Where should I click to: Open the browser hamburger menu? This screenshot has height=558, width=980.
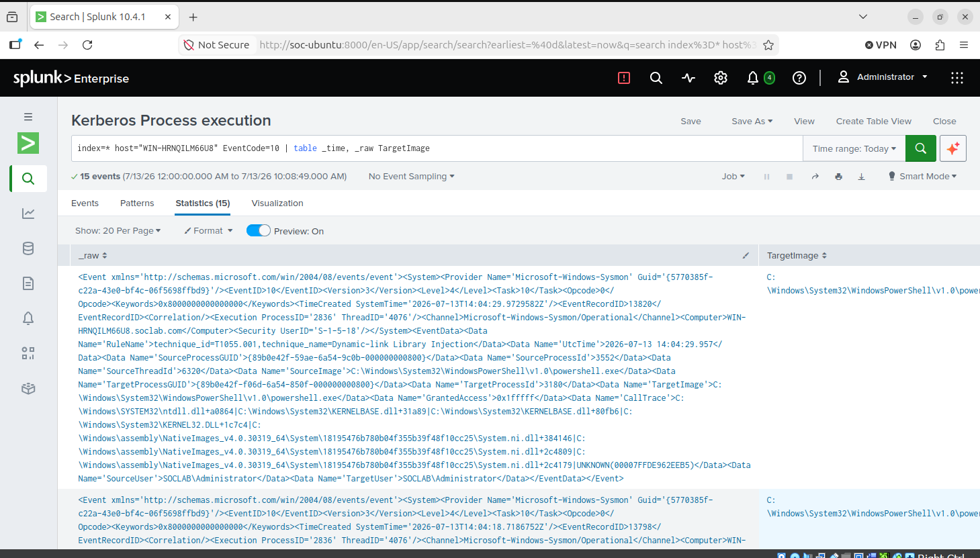coord(964,45)
